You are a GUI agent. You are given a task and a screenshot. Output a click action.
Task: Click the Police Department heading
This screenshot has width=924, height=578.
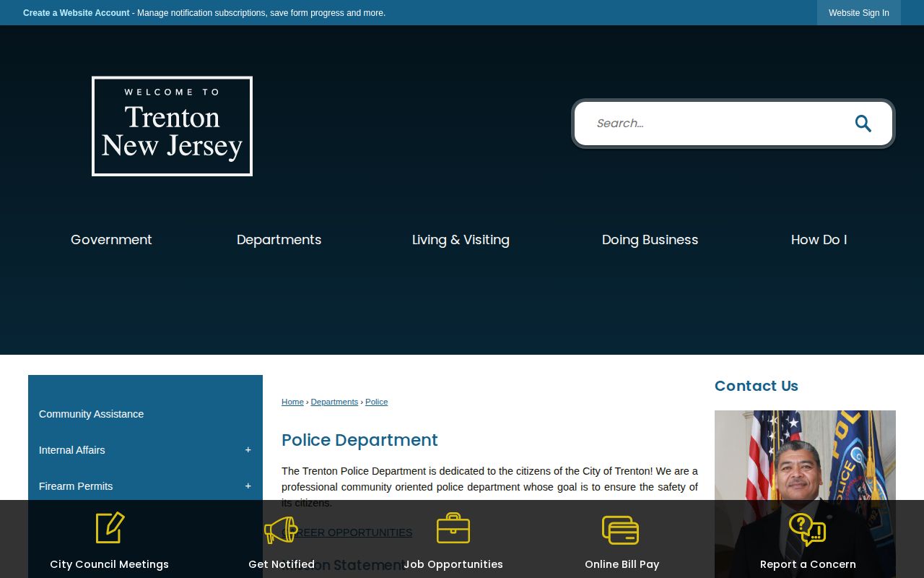pos(359,440)
